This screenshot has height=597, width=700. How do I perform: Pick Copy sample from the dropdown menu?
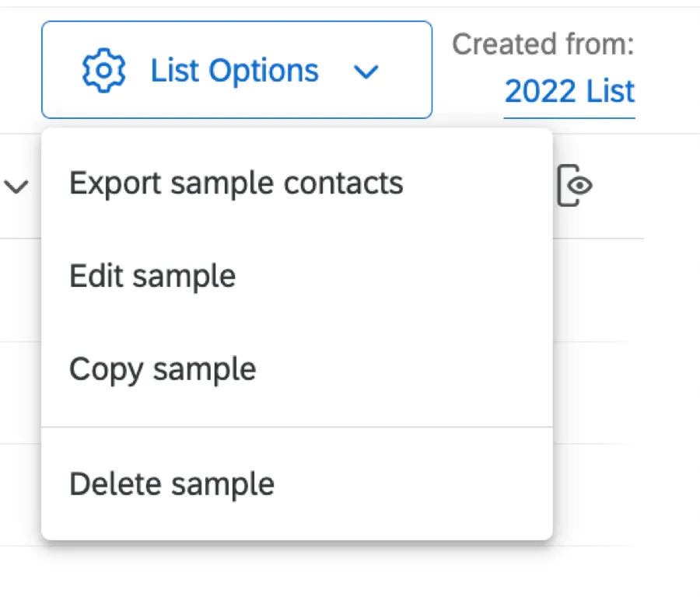[163, 369]
